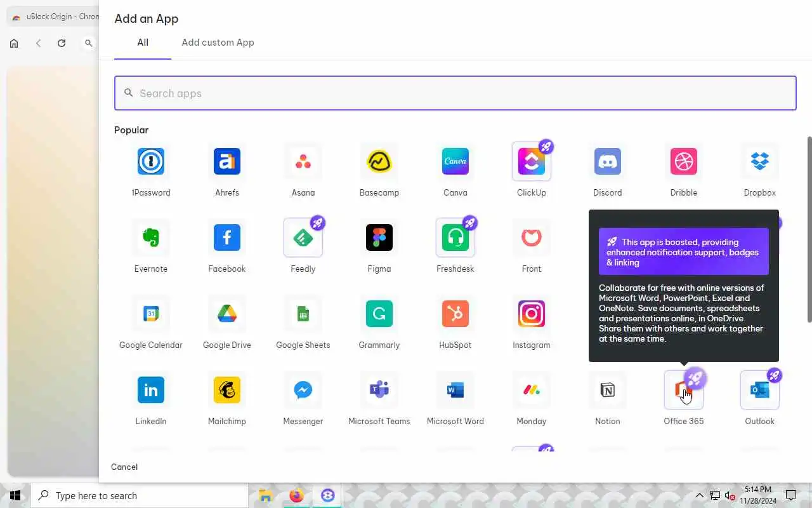This screenshot has height=508, width=812.
Task: Open the Add custom App tab
Action: [x=218, y=43]
